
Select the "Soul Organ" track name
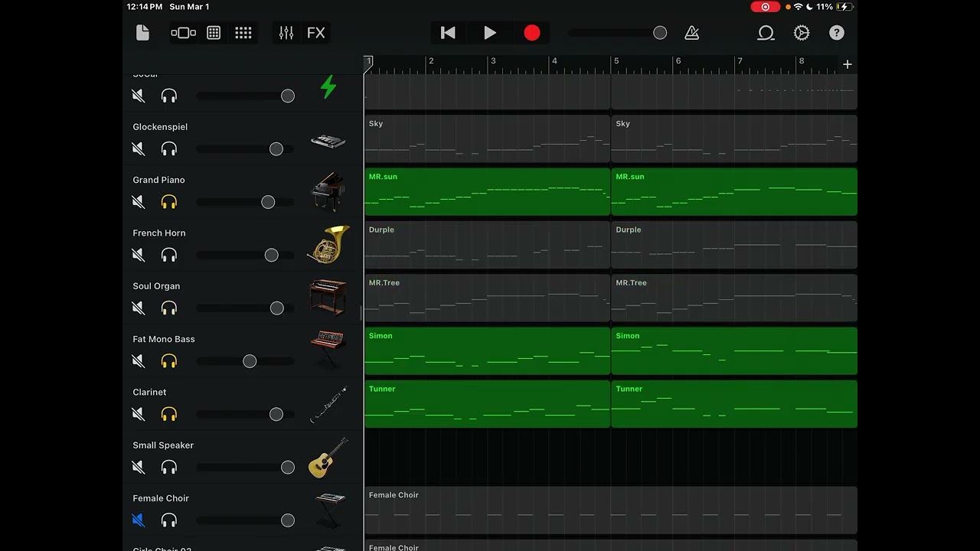(x=156, y=286)
